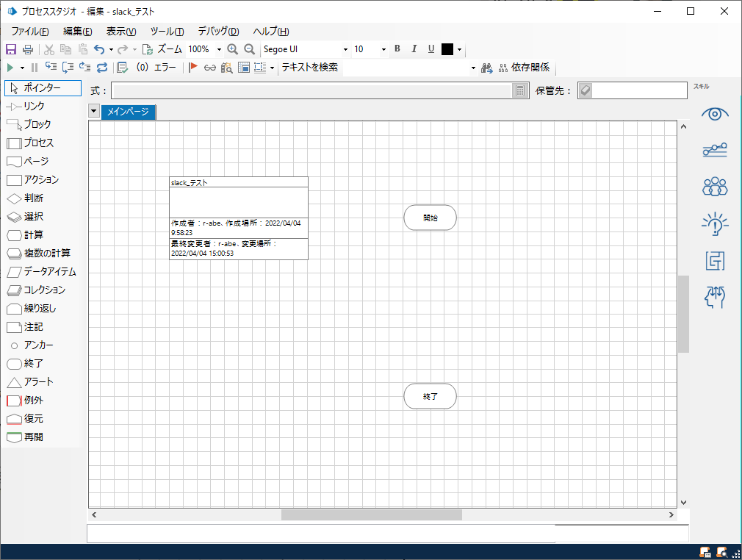This screenshot has height=560, width=742.
Task: Select the 終了 end stage tool in palette
Action: pyautogui.click(x=43, y=364)
